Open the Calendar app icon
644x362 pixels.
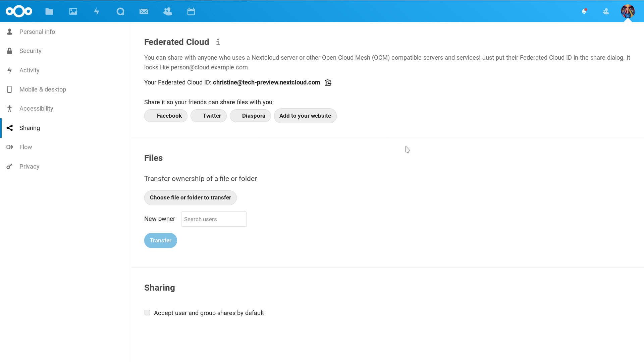(x=191, y=11)
